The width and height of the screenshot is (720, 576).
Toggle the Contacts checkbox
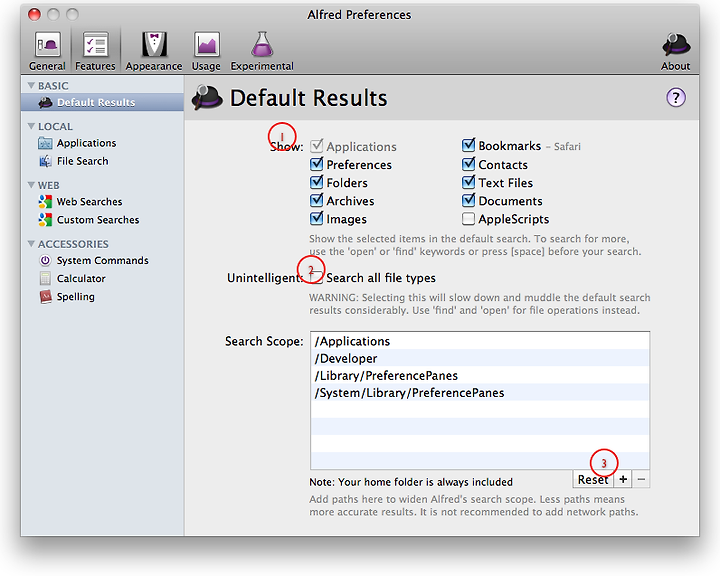[x=468, y=164]
